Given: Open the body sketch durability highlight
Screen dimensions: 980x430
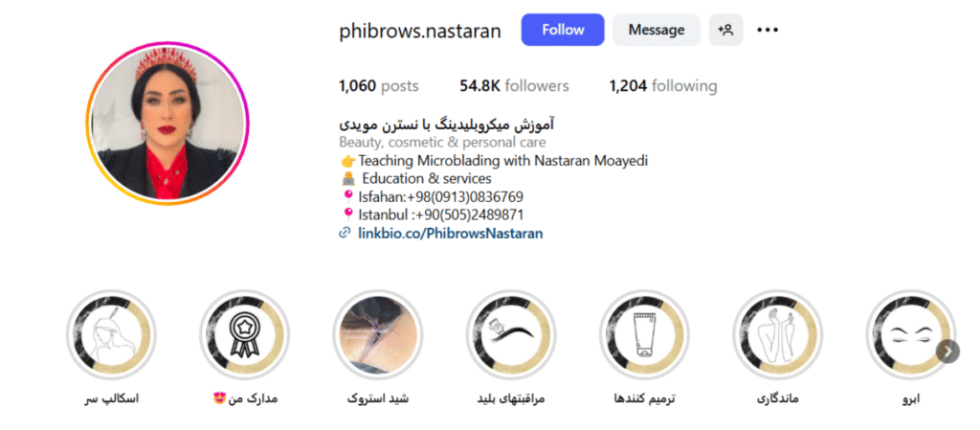Looking at the screenshot, I should (x=777, y=334).
